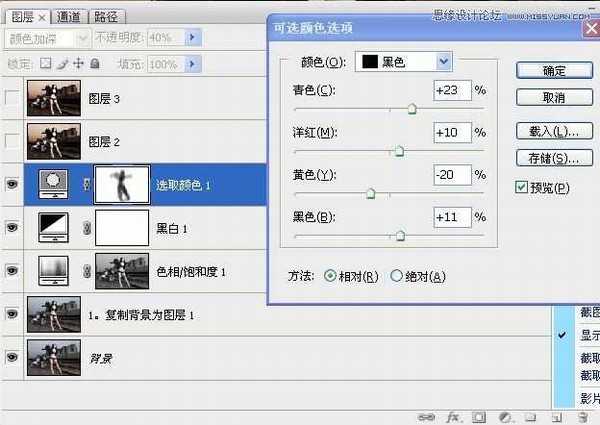Open the 颜色加深 blend mode dropdown
The image size is (600, 425).
coord(47,38)
